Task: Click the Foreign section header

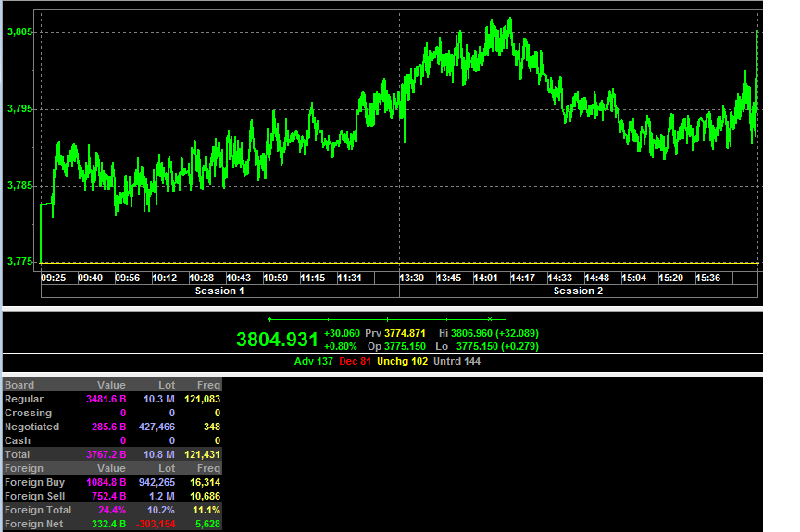Action: [24, 468]
